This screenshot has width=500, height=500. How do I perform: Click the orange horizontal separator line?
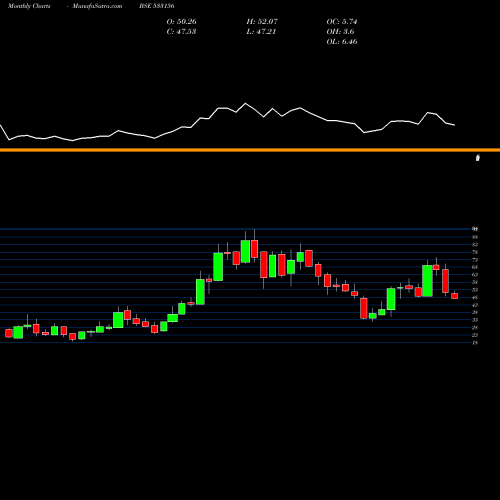250,150
